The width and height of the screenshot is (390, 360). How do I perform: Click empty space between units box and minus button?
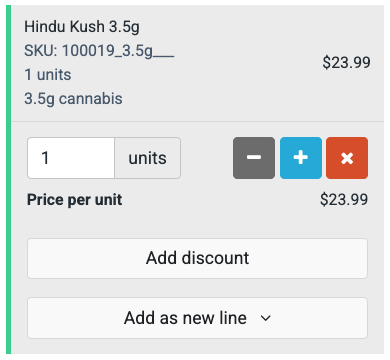coord(207,158)
